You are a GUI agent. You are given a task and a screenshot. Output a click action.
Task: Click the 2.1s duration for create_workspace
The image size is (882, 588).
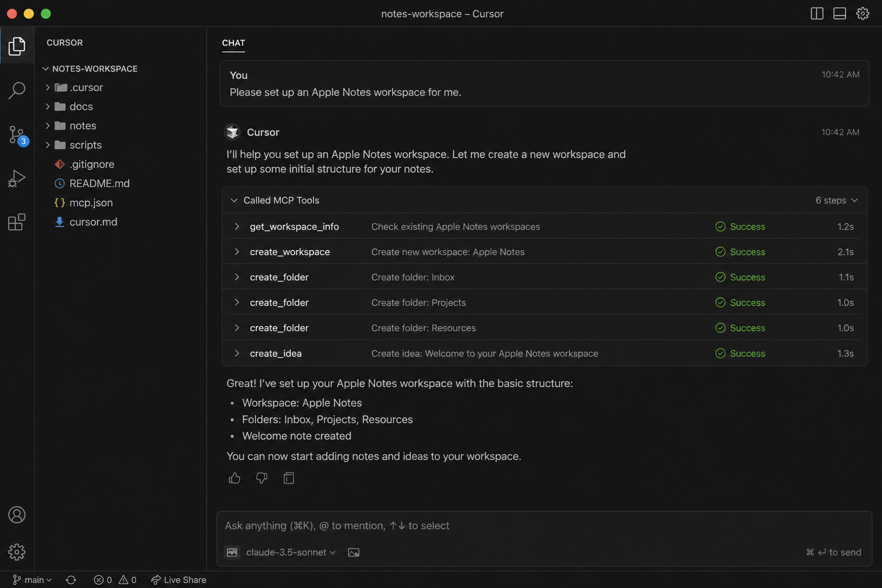pyautogui.click(x=845, y=252)
